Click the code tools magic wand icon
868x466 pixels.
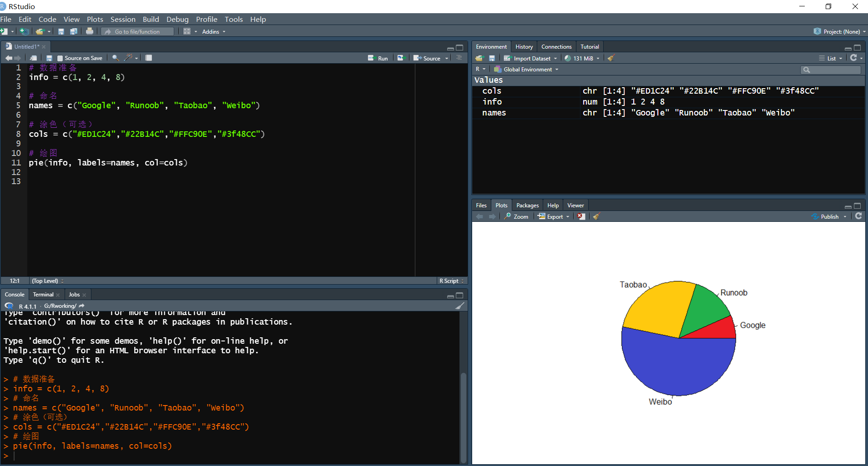click(128, 58)
